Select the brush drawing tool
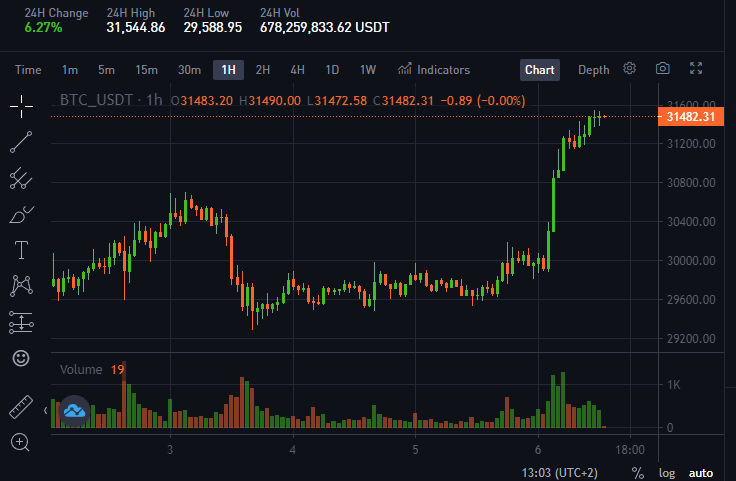The width and height of the screenshot is (736, 481). [21, 214]
